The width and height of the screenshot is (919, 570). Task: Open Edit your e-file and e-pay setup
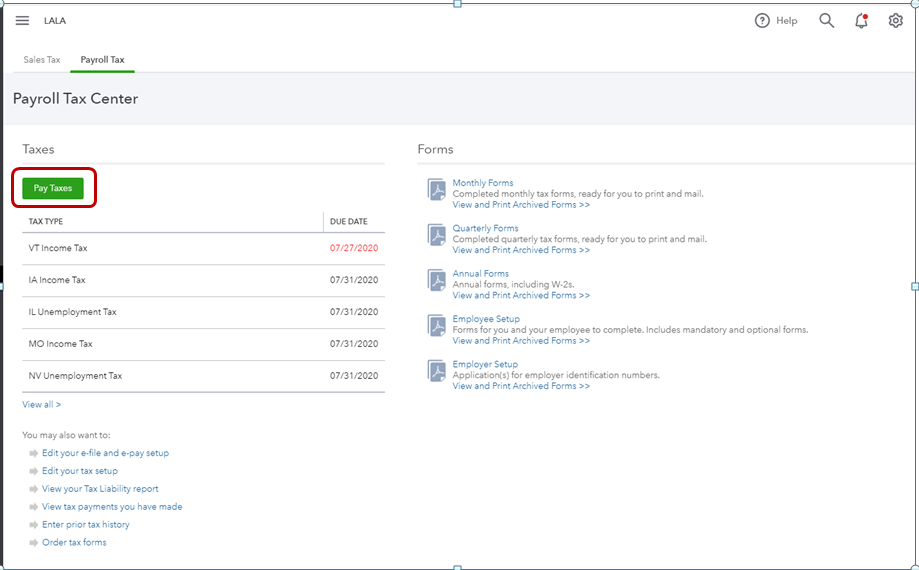pos(105,453)
